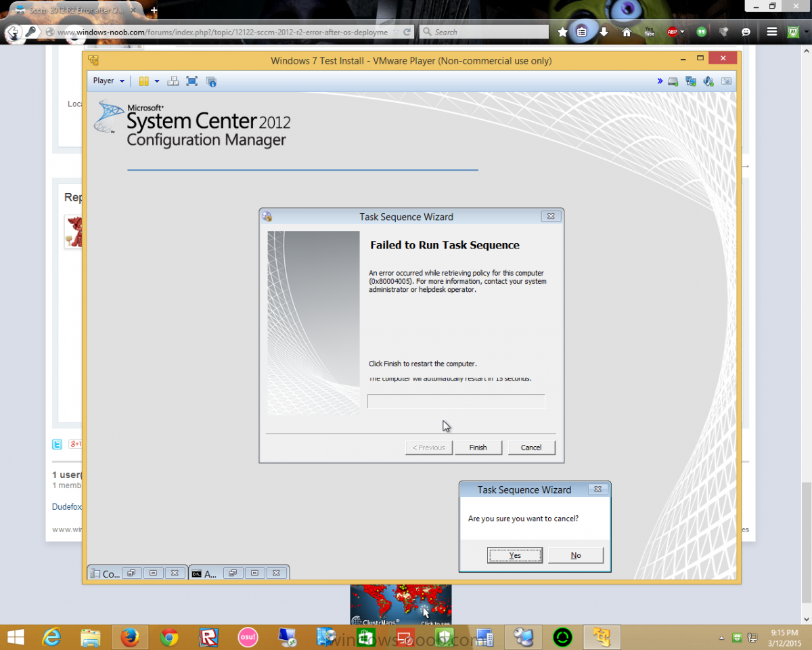Click Firefox back navigation button
The image size is (812, 650).
click(x=12, y=32)
